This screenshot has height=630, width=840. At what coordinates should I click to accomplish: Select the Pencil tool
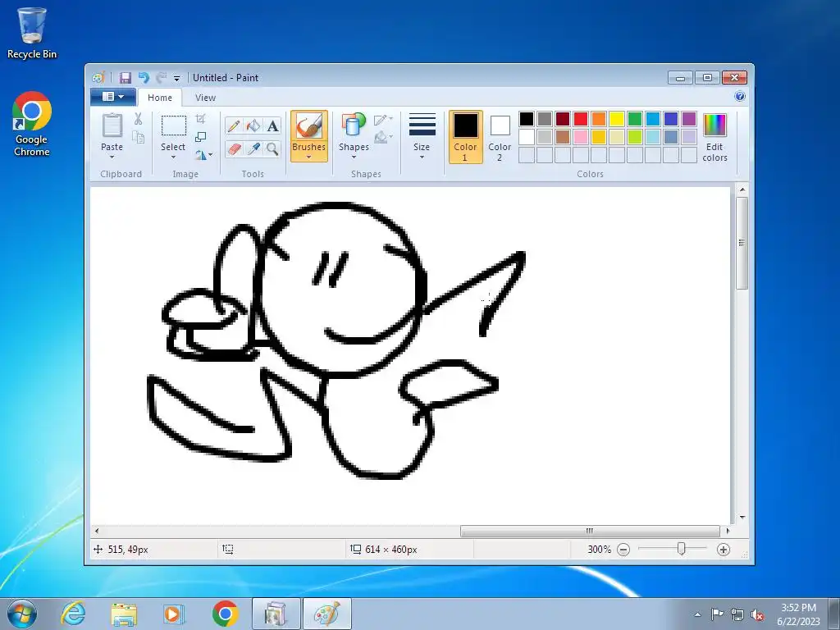coord(234,126)
